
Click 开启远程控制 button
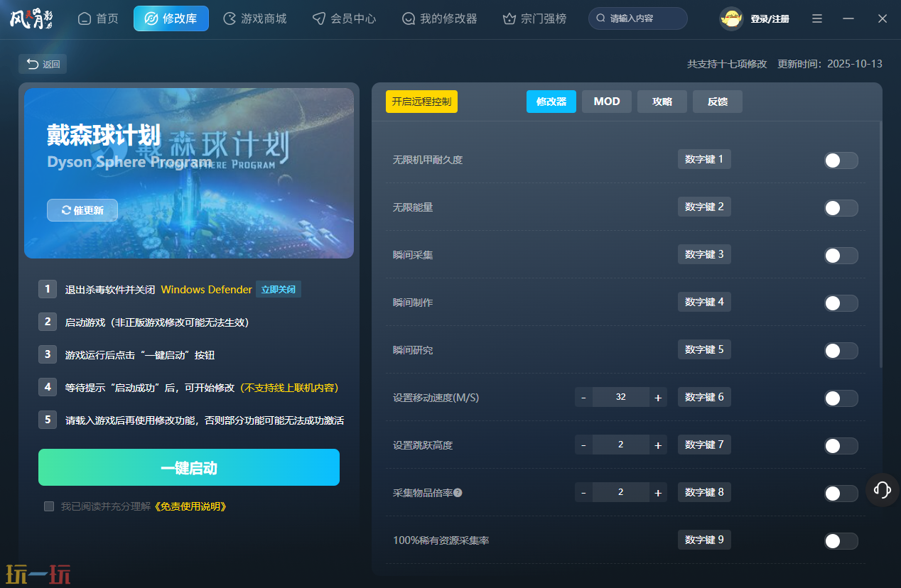[421, 102]
